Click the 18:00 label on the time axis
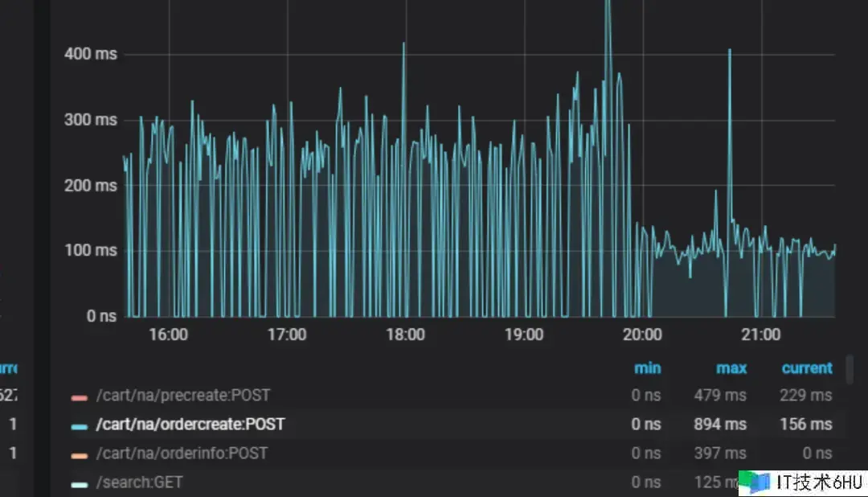 (405, 335)
